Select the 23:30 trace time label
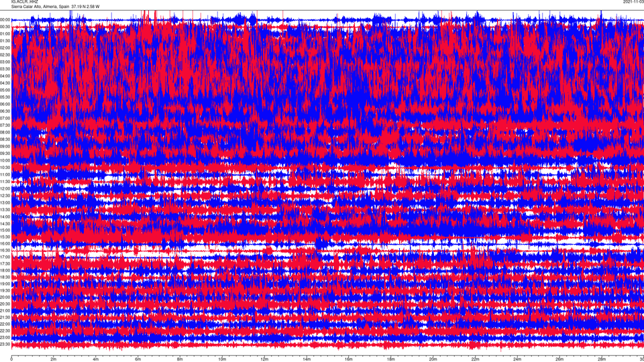Image resolution: width=644 pixels, height=362 pixels. coord(5,344)
